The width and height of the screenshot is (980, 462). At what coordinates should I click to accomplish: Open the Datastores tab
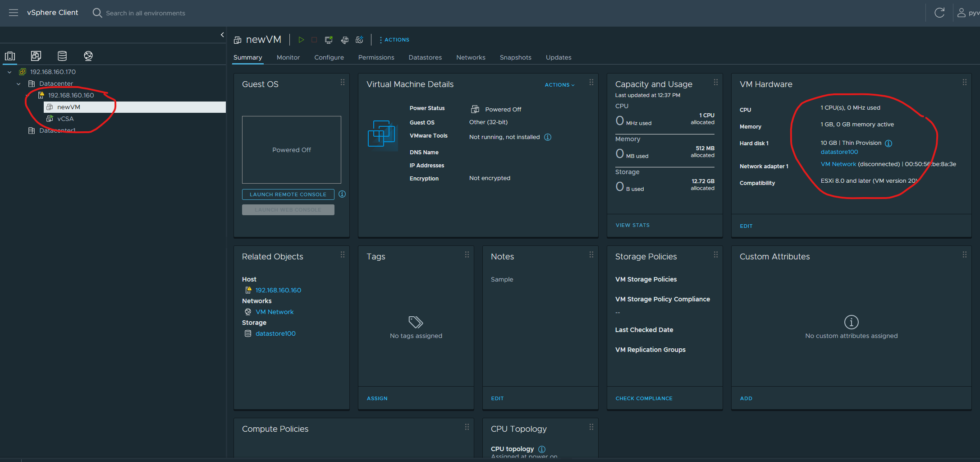point(425,57)
